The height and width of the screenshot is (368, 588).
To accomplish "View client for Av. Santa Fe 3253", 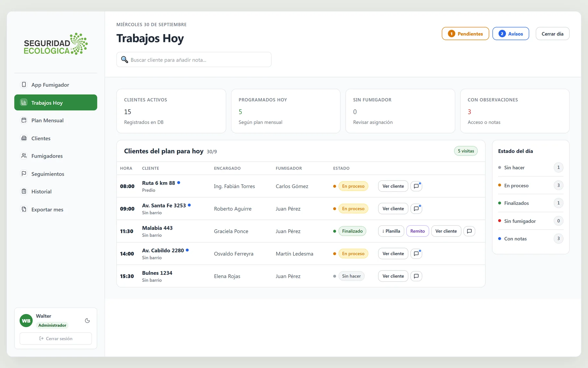I will pyautogui.click(x=393, y=209).
